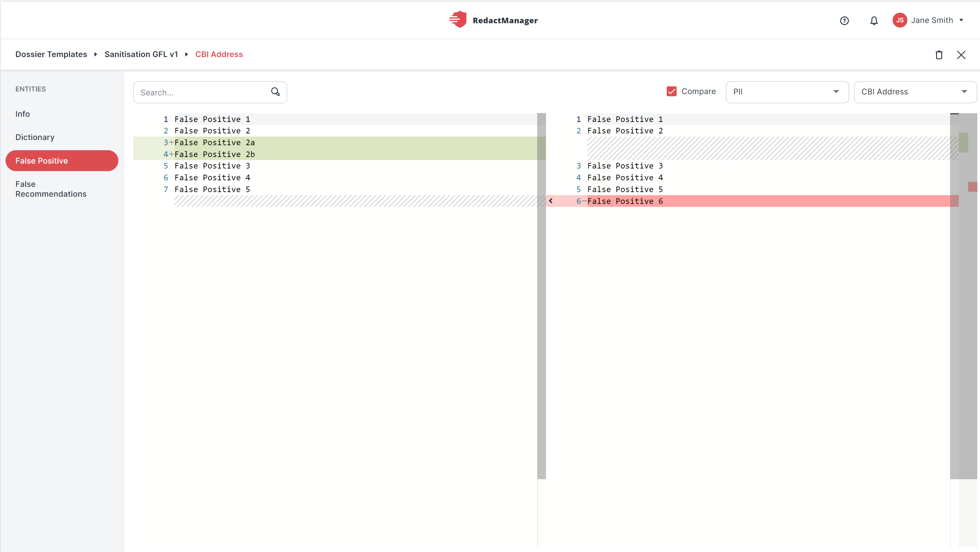
Task: Go to Dossier Templates breadcrumb
Action: pyautogui.click(x=51, y=54)
